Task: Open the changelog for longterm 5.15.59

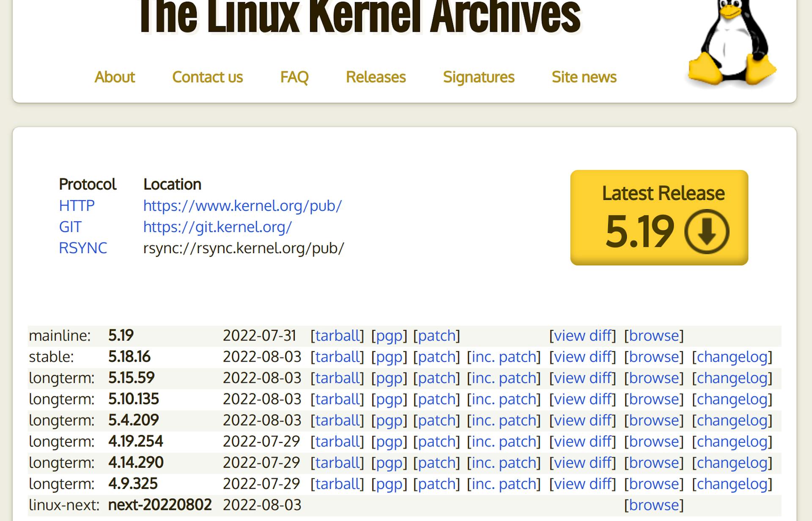Action: 732,378
